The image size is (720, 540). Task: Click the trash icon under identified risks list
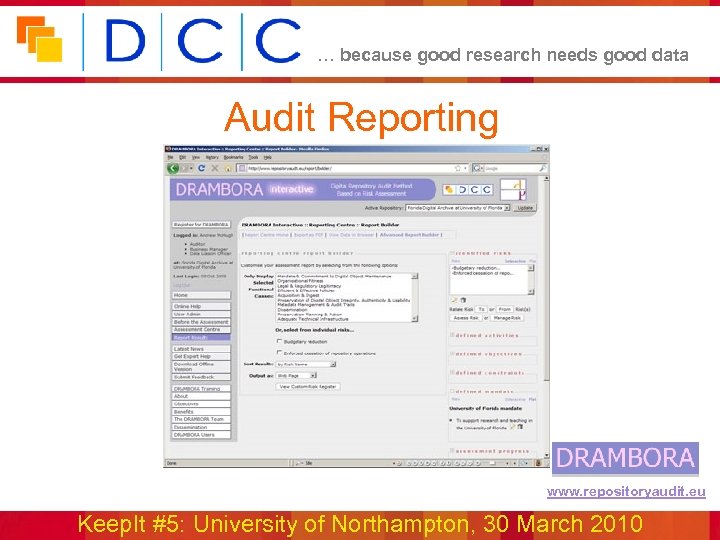463,300
